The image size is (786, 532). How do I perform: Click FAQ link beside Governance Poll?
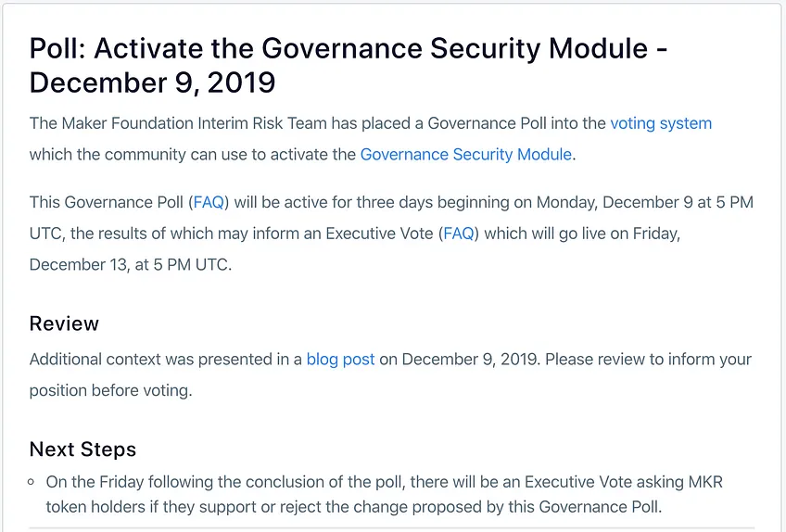coord(209,202)
